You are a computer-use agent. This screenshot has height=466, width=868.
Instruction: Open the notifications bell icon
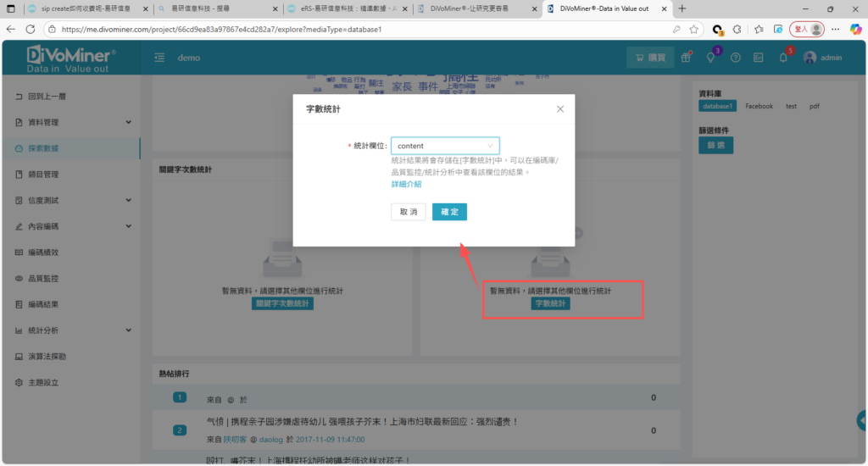(783, 58)
